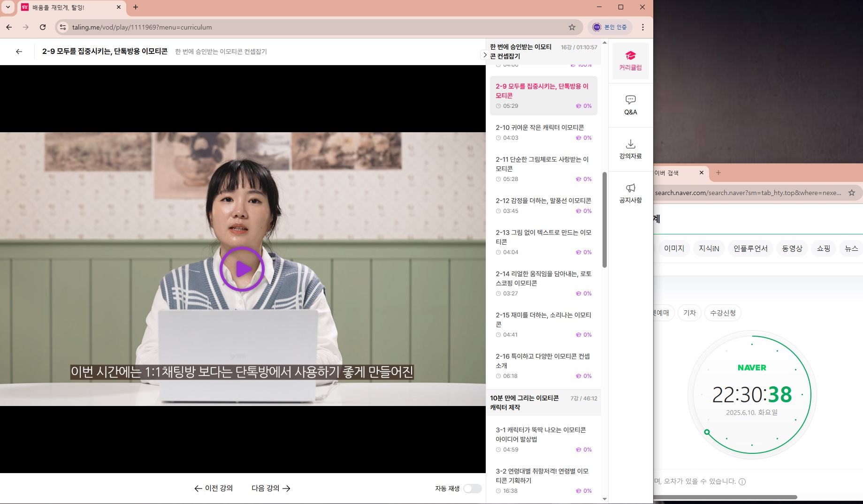Select 인플루언서 tab in Naver window
Image resolution: width=863 pixels, height=504 pixels.
[750, 248]
